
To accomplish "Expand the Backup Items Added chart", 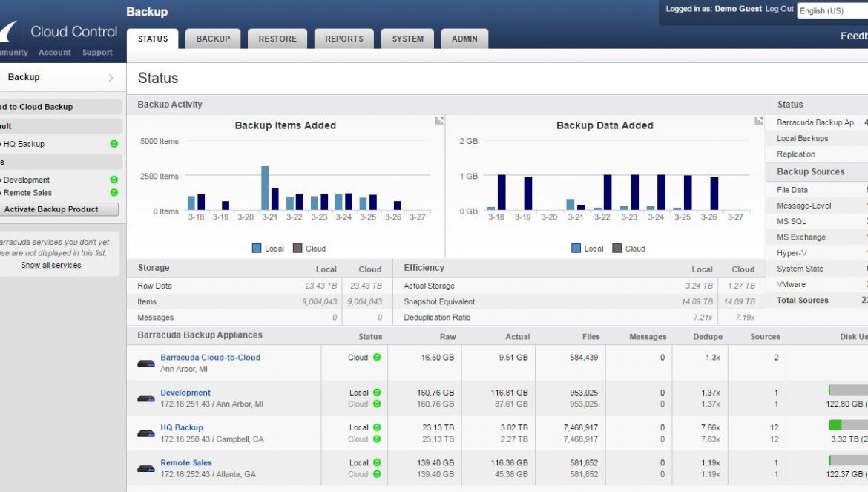I will click(x=439, y=121).
